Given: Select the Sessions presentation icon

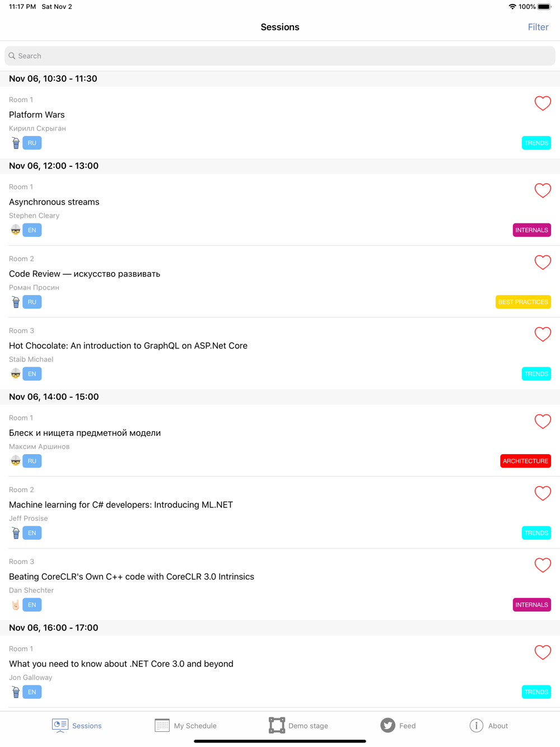Looking at the screenshot, I should [x=60, y=725].
